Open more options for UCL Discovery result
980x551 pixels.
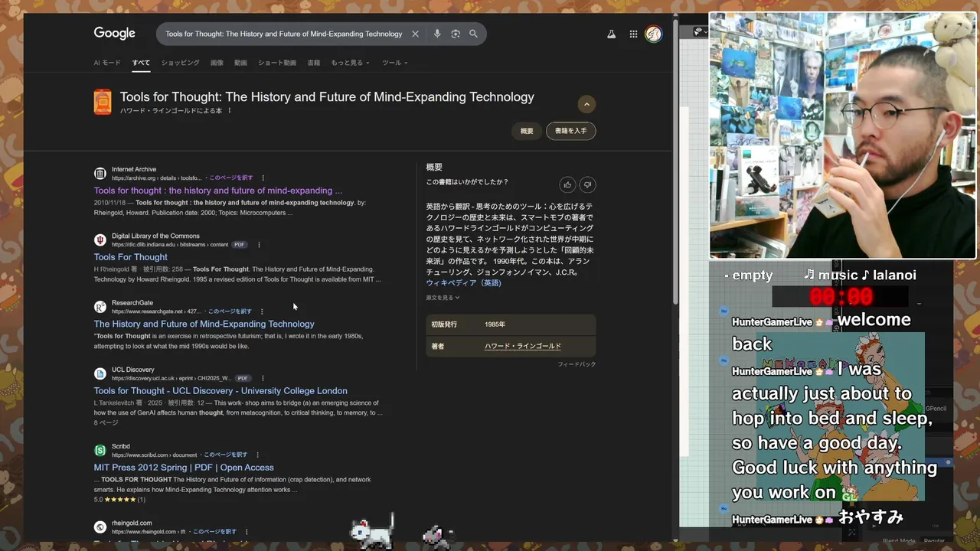(263, 378)
